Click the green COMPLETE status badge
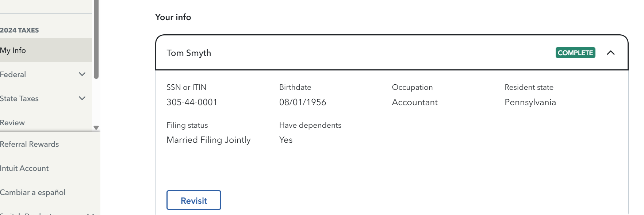The height and width of the screenshot is (215, 644). tap(575, 53)
